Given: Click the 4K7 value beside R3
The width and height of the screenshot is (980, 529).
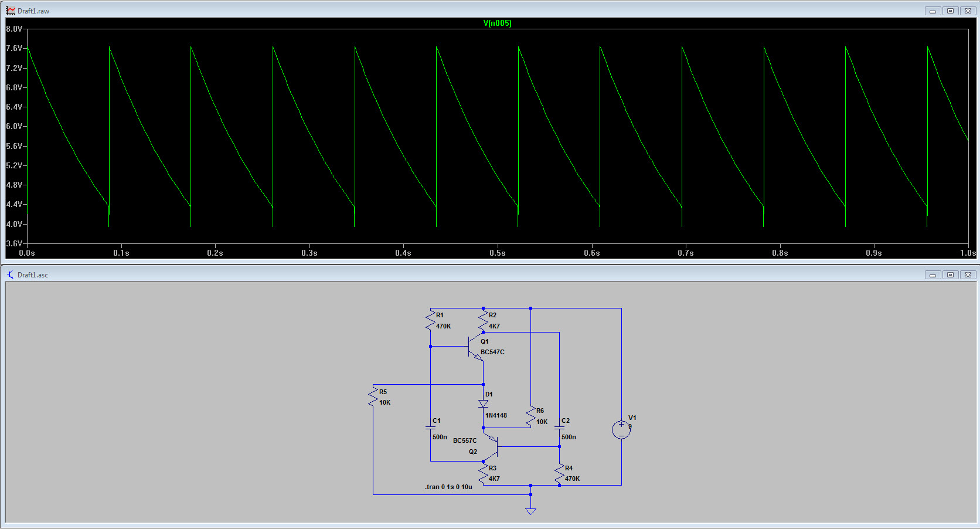Looking at the screenshot, I should tap(494, 479).
